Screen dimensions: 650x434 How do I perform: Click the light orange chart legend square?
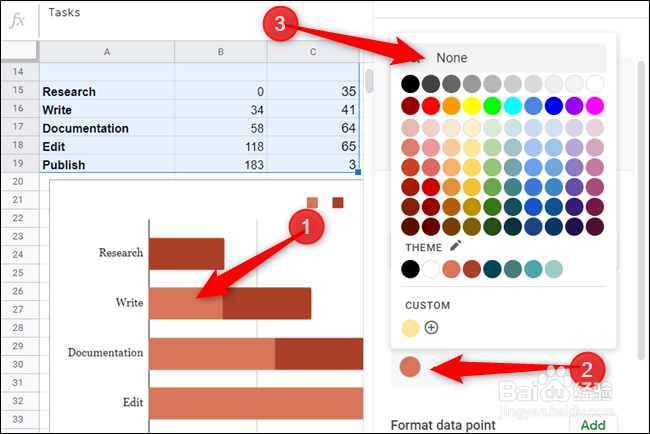coord(312,203)
